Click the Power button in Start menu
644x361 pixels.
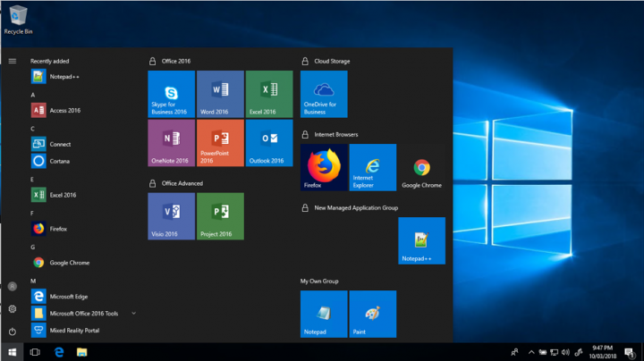[12, 332]
